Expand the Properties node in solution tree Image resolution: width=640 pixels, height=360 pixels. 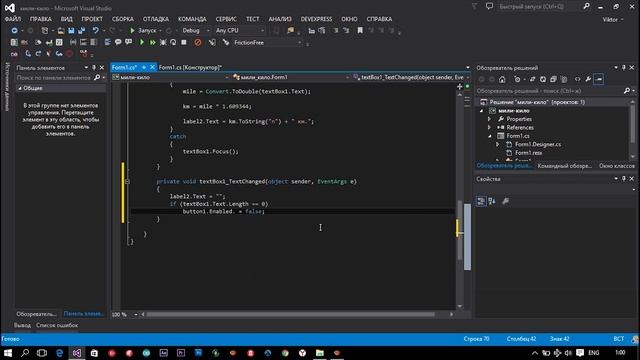(x=489, y=119)
